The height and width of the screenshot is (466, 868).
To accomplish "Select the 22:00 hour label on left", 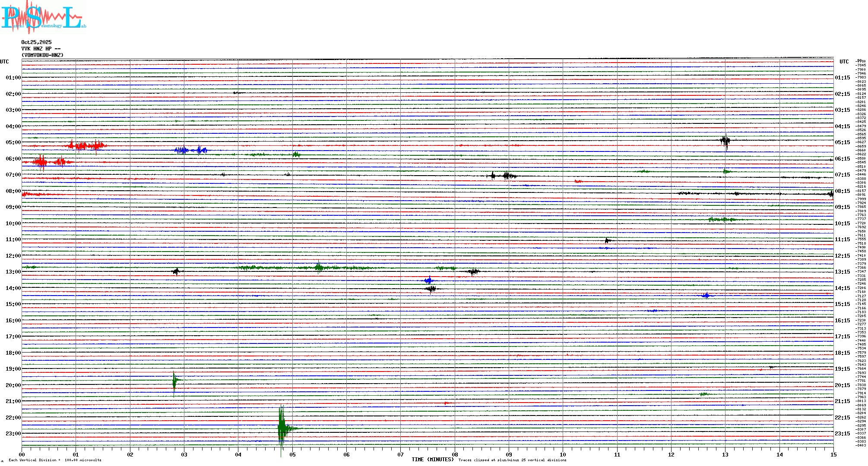I will point(13,418).
